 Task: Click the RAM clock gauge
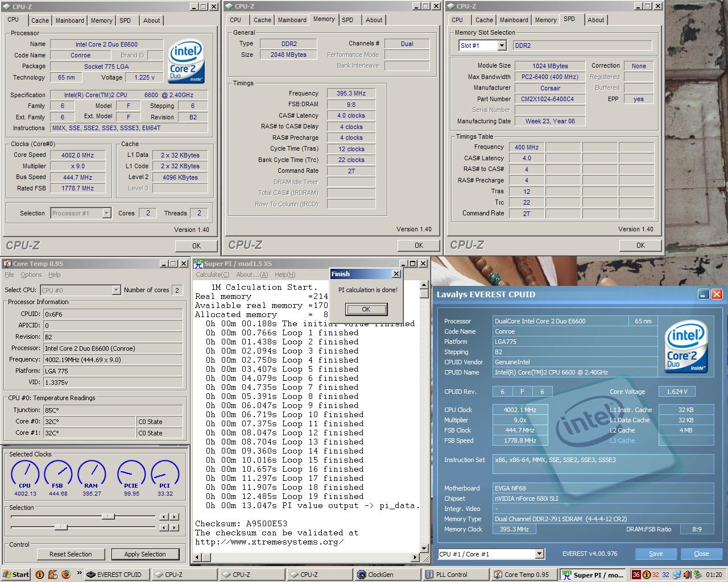tap(91, 474)
